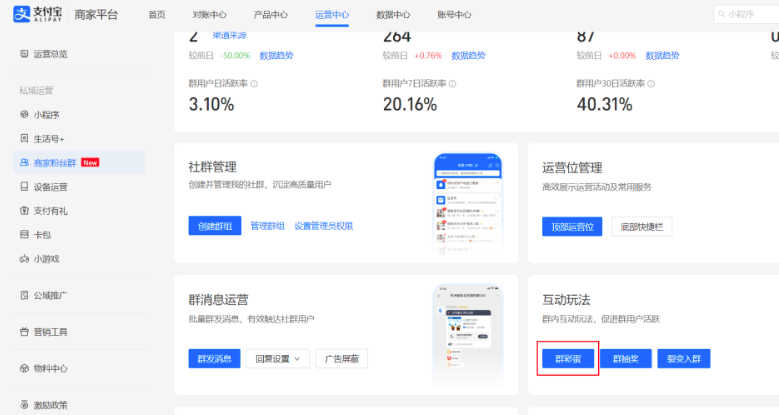This screenshot has height=415, width=779.
Task: Switch to the 产品中心 tab
Action: tap(270, 15)
